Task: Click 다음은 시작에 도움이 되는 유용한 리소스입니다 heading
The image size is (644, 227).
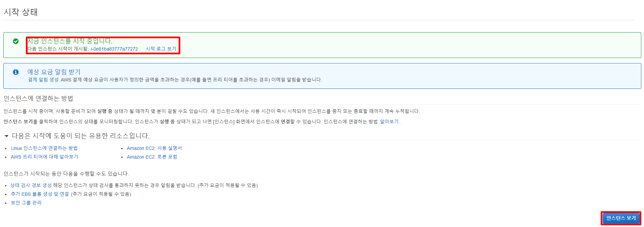Action: coord(81,136)
